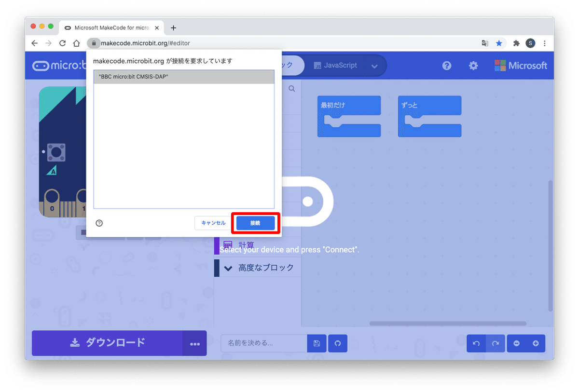
Task: Translate the page via the address bar icon
Action: tap(484, 43)
